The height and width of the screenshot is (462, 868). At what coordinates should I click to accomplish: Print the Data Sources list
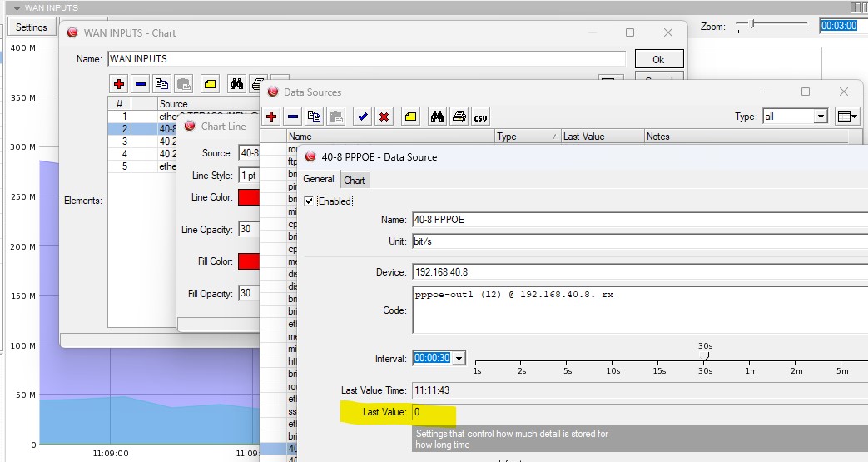(459, 117)
